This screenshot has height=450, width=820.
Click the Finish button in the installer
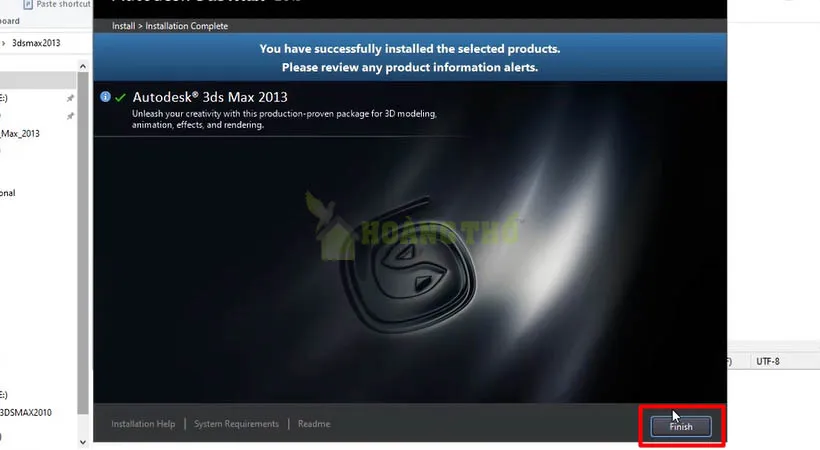(680, 426)
